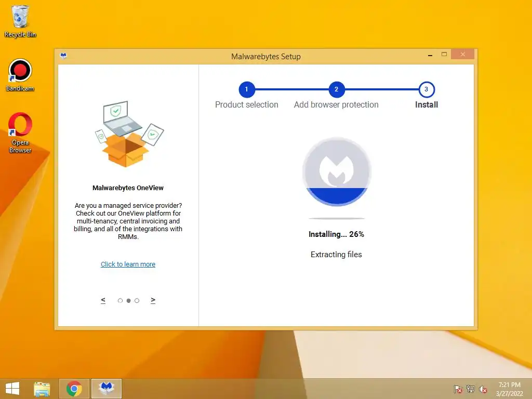Click the Malwarebytes logo in the title bar

[63, 56]
